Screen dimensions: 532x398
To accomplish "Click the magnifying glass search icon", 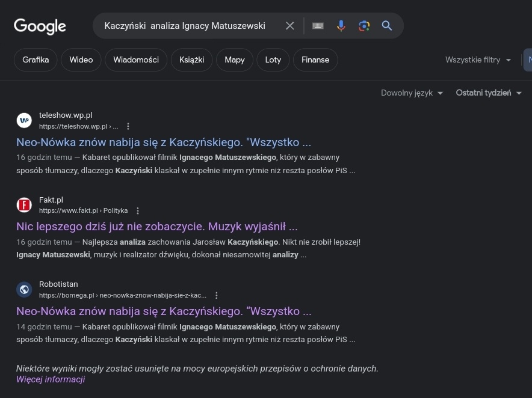I will coord(387,26).
